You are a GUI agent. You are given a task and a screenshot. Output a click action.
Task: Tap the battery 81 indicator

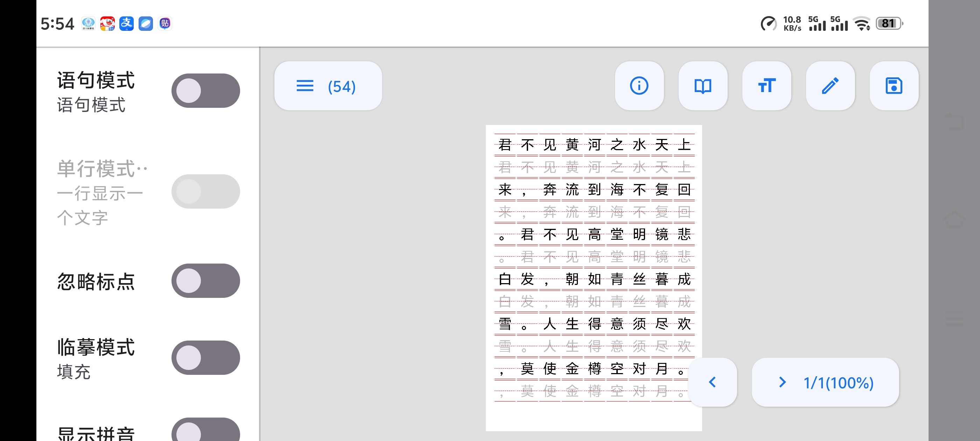[889, 23]
